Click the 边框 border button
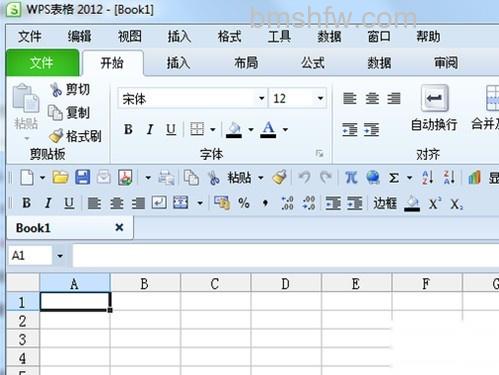The image size is (499, 375). [x=385, y=203]
